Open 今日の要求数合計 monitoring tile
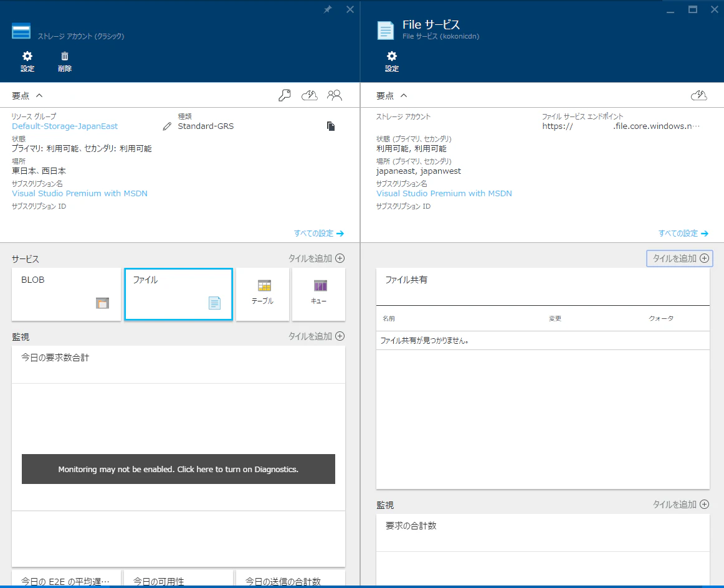724x588 pixels. [178, 456]
